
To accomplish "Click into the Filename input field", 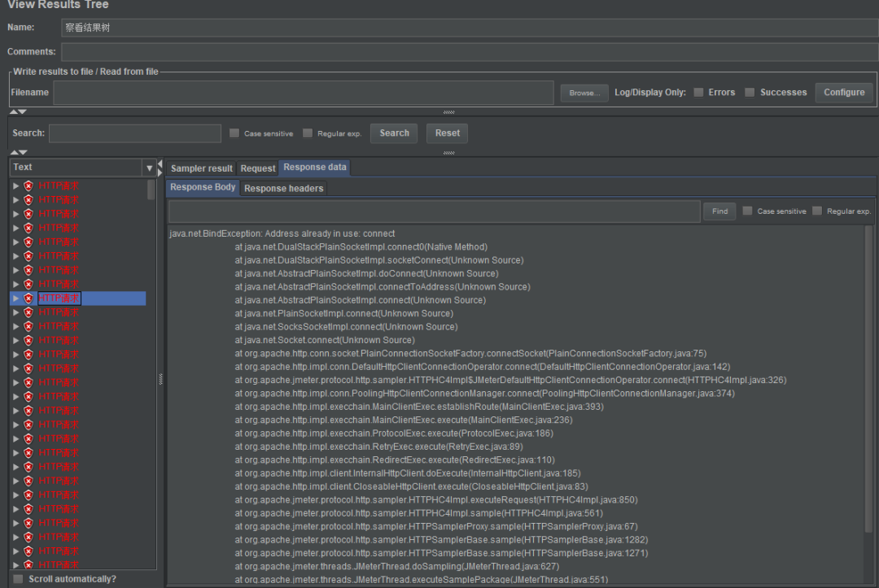I will [x=303, y=93].
